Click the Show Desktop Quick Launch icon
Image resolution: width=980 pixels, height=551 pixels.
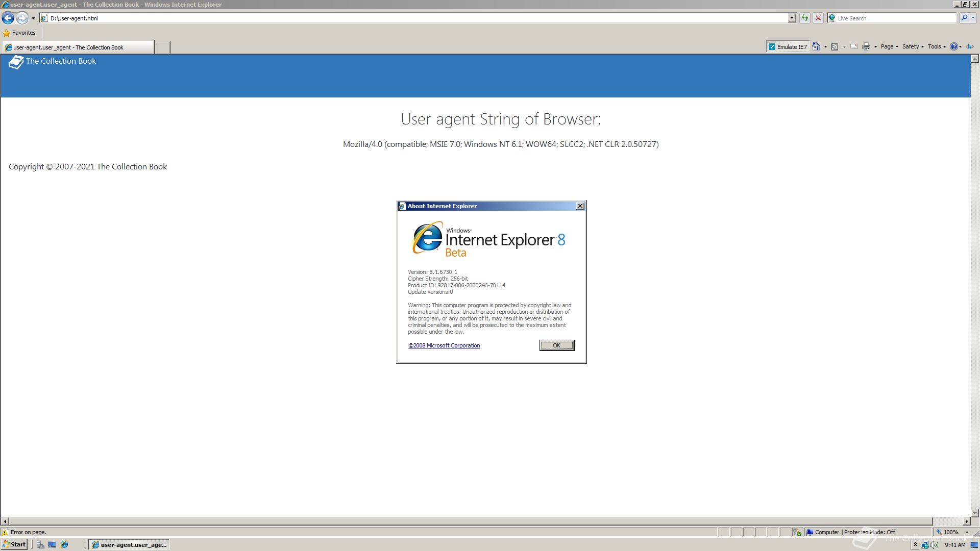coord(52,545)
